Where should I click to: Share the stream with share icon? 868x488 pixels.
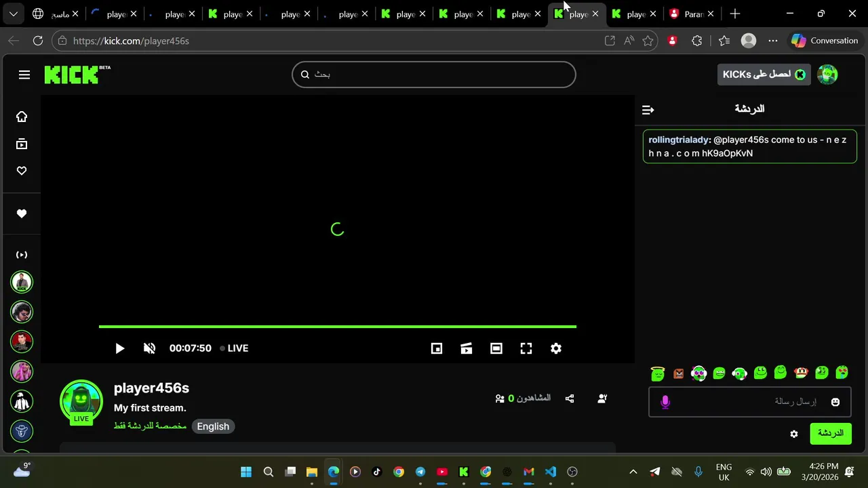pos(570,399)
